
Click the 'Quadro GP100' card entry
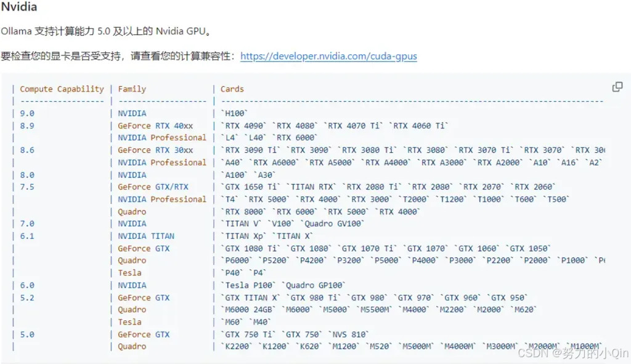tap(314, 285)
